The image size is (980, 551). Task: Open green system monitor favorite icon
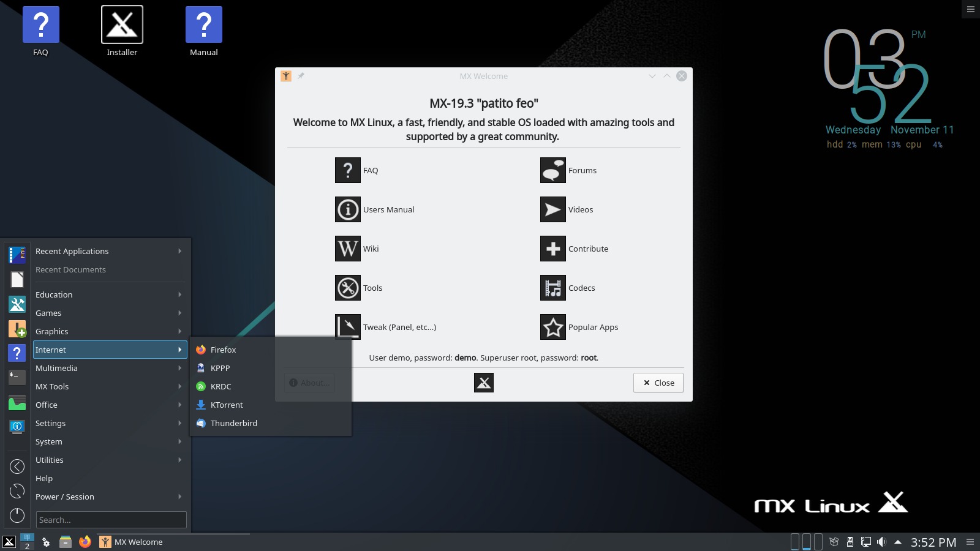point(17,403)
